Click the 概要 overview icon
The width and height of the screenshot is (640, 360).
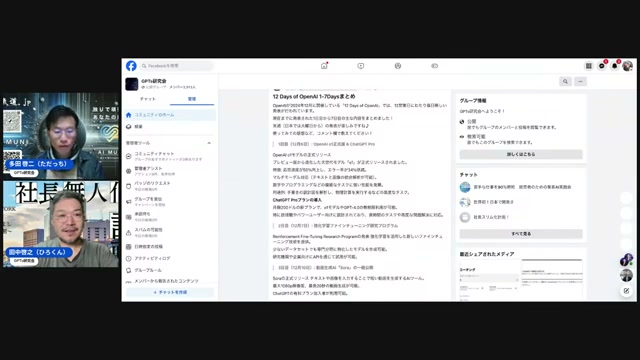[129, 127]
